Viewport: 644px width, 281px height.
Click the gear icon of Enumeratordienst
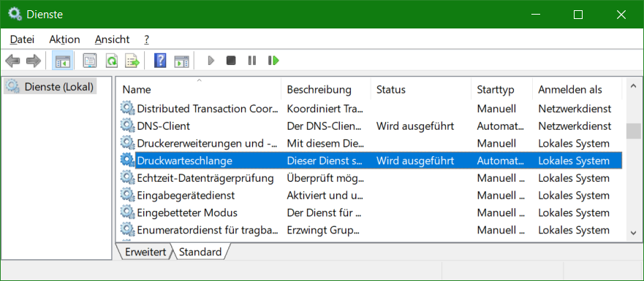point(128,230)
